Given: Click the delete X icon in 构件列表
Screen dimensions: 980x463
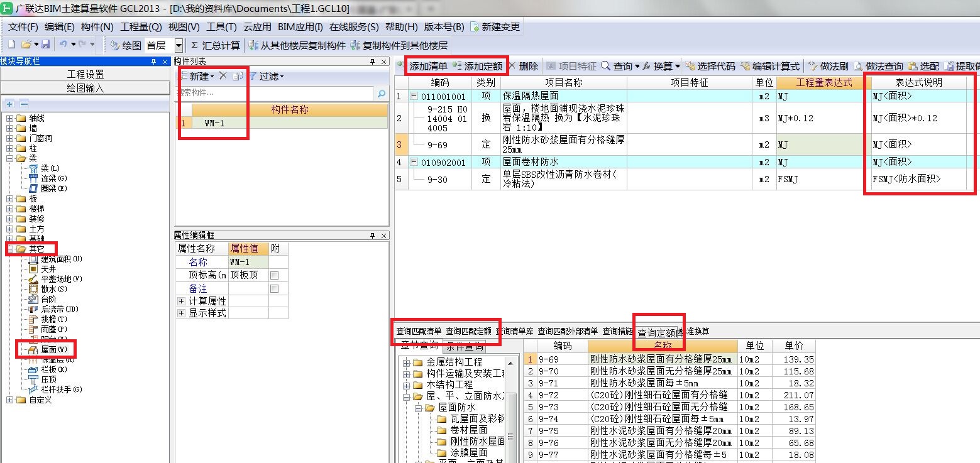Looking at the screenshot, I should click(223, 76).
